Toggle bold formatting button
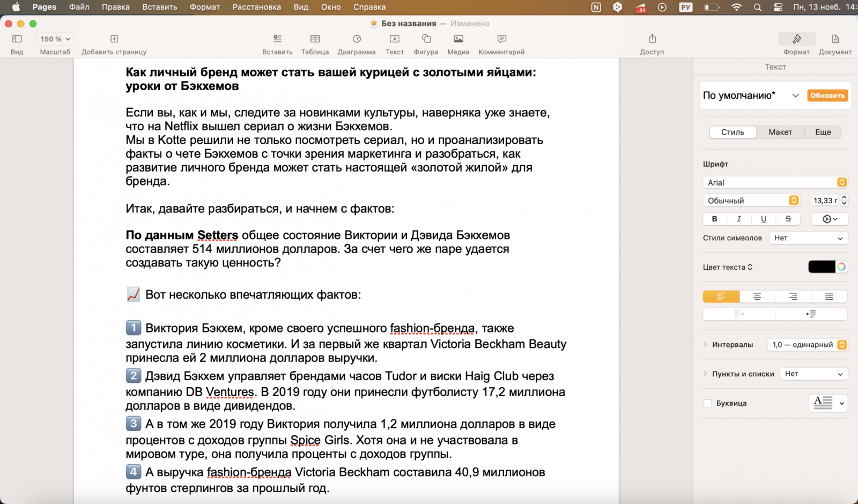 coord(714,219)
